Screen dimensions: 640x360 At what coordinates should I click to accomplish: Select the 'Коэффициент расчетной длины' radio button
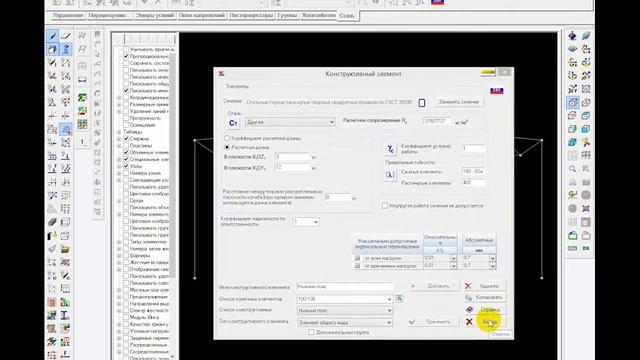227,138
